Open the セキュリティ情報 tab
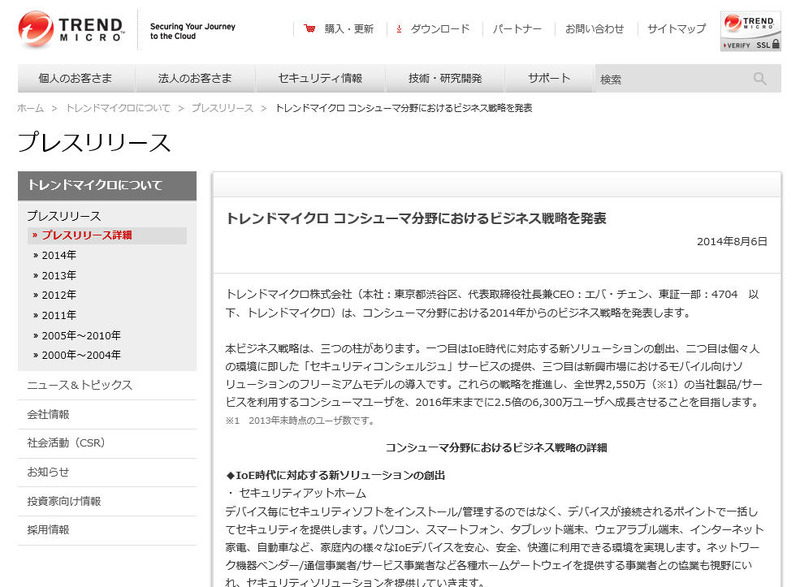800x587 pixels. pyautogui.click(x=320, y=79)
